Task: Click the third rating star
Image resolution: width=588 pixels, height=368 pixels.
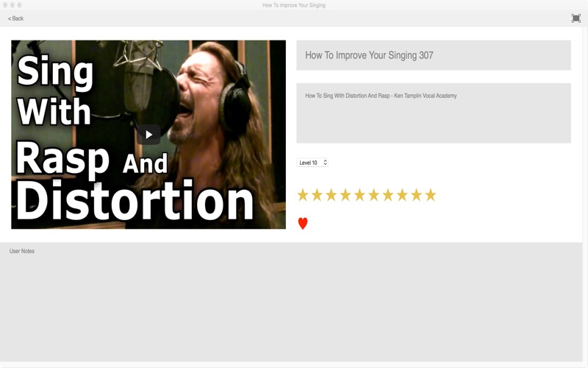Action: tap(331, 195)
